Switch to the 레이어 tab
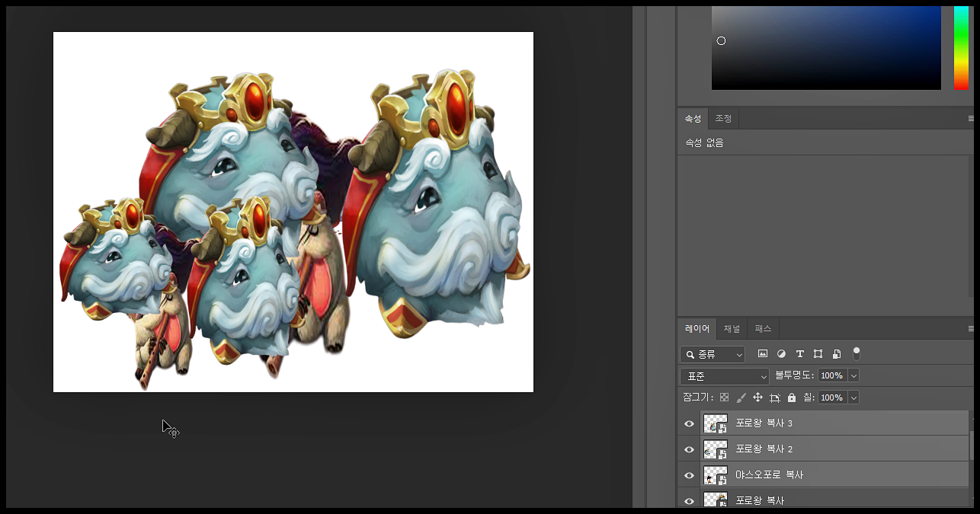 tap(697, 329)
